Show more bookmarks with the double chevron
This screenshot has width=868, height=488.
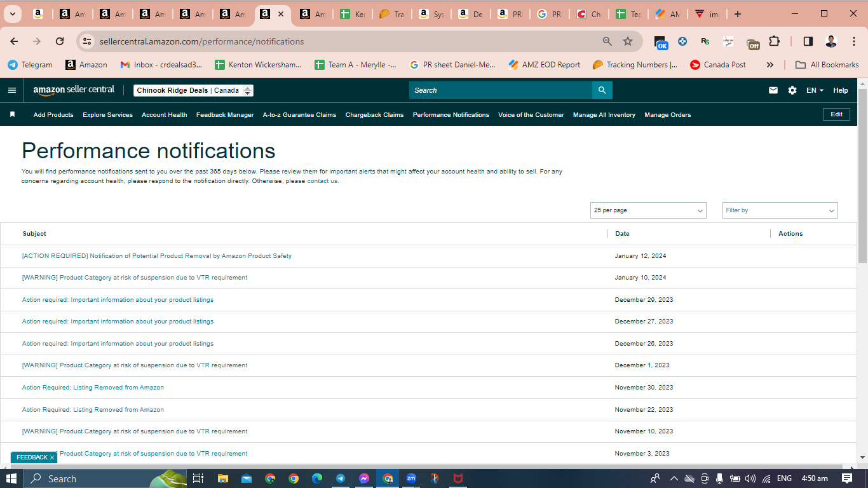point(770,65)
